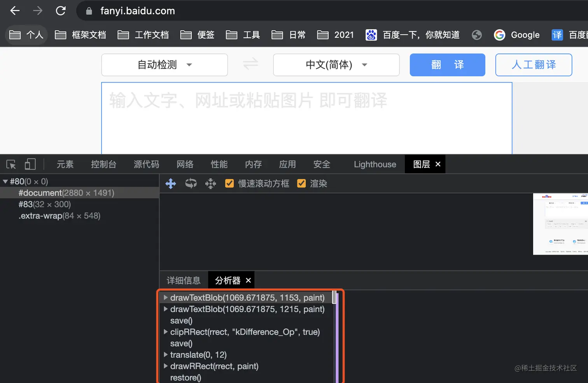
Task: Activate the inspect element cursor tool
Action: click(10, 164)
